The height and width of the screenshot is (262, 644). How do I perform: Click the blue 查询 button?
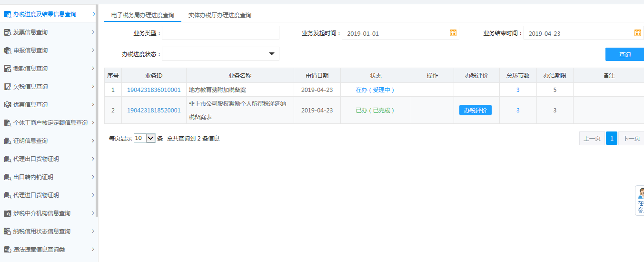pos(624,54)
